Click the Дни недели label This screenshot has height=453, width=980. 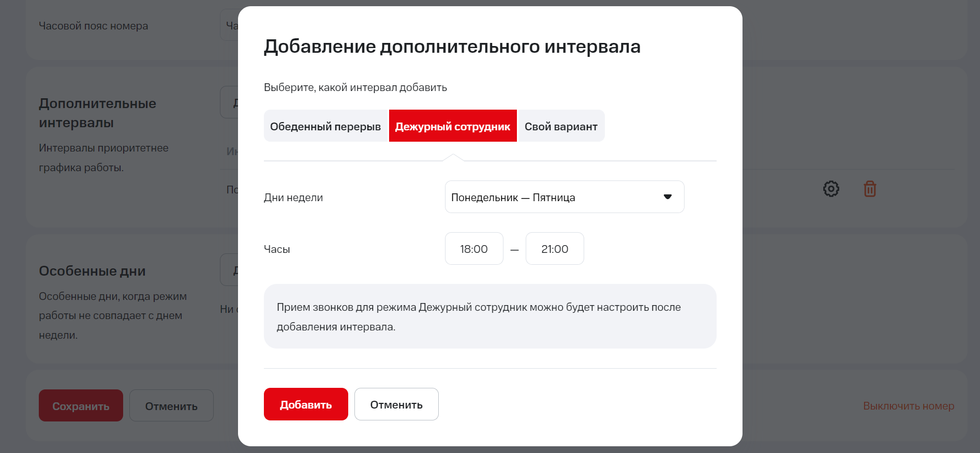pos(293,198)
